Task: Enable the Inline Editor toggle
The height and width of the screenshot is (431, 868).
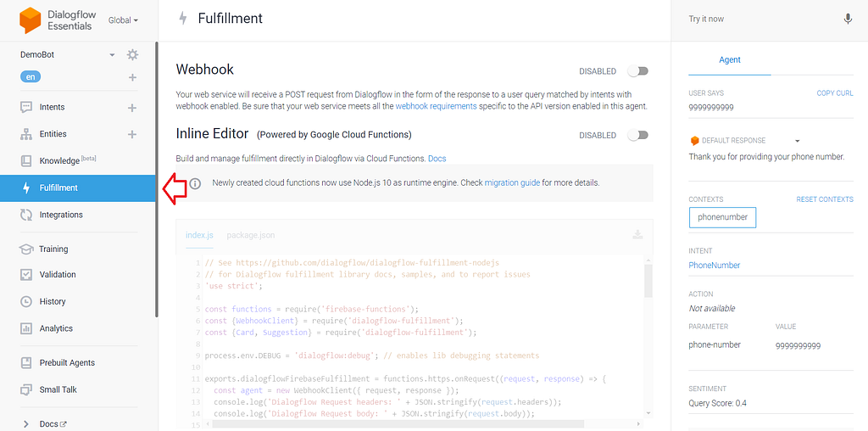Action: click(x=637, y=135)
